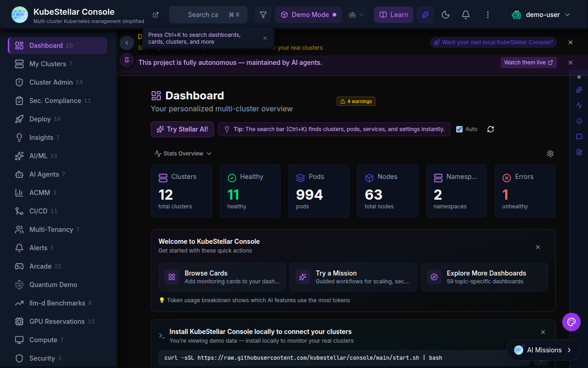Open the Arcade section
This screenshot has height=368, width=588.
point(57,266)
